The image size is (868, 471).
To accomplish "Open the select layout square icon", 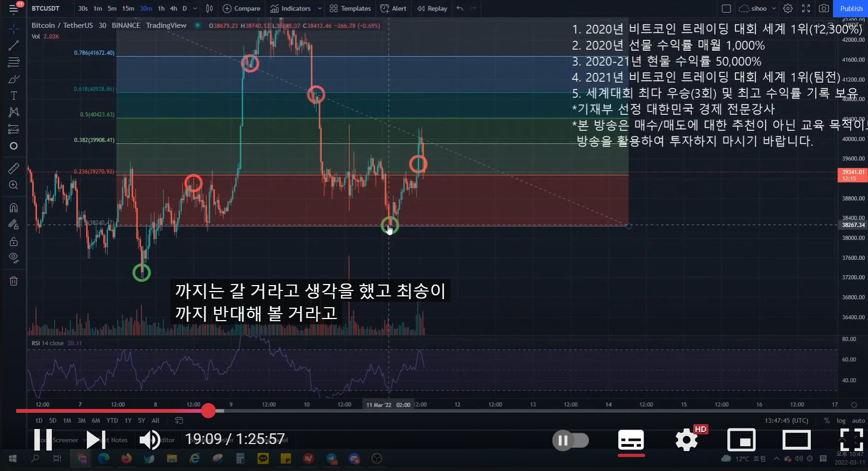I will point(726,8).
